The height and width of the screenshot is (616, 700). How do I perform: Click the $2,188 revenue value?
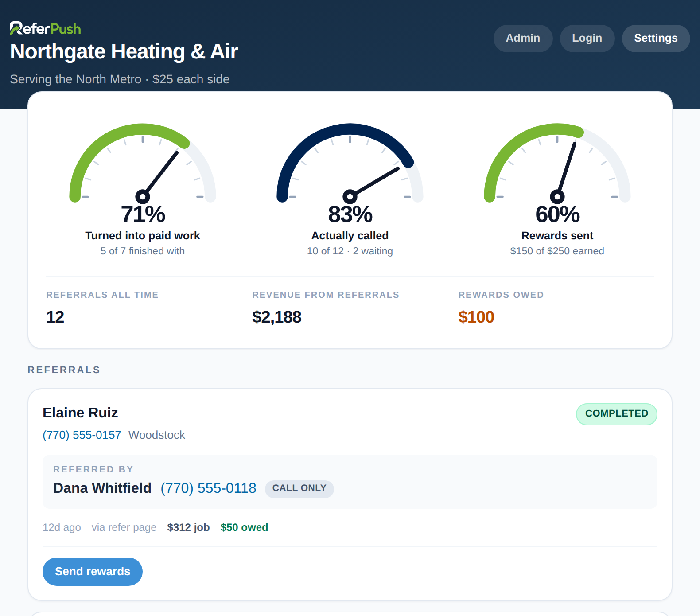[277, 317]
